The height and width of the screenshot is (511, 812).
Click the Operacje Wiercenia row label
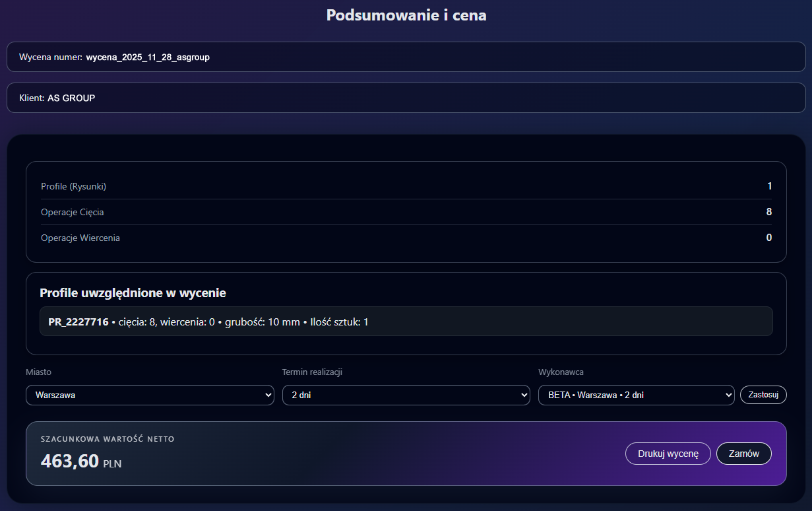pyautogui.click(x=80, y=238)
